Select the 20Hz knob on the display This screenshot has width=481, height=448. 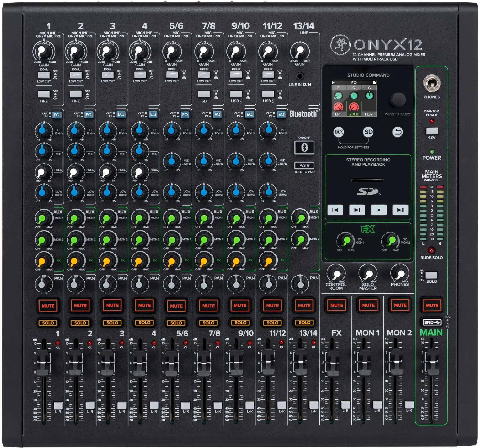(354, 107)
